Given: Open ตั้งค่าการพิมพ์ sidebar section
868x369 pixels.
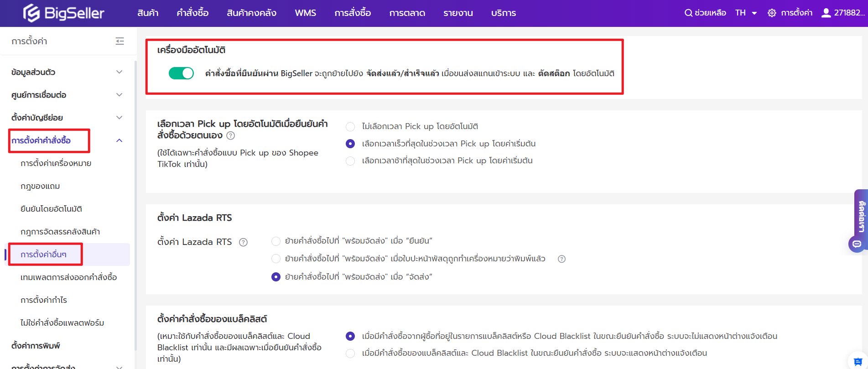Looking at the screenshot, I should 36,346.
